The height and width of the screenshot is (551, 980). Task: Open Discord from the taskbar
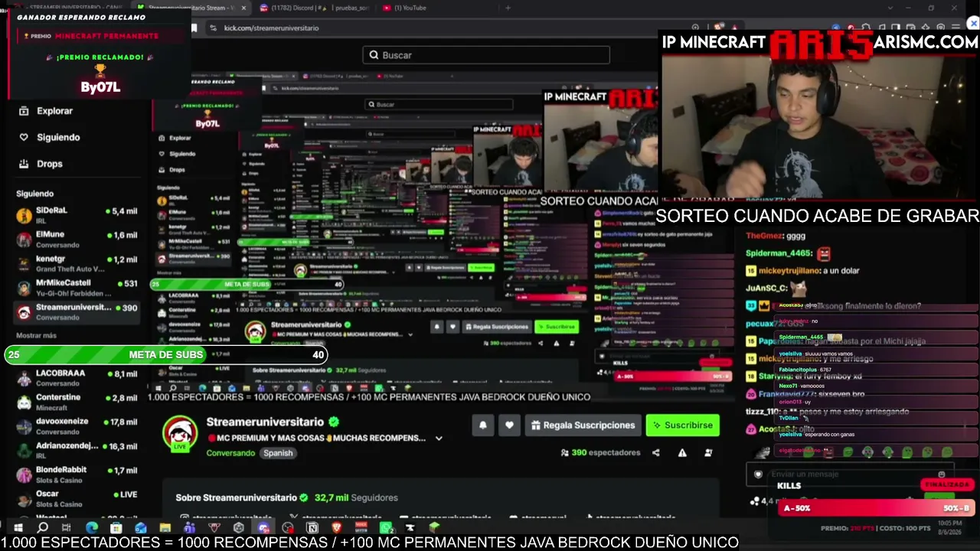(263, 527)
